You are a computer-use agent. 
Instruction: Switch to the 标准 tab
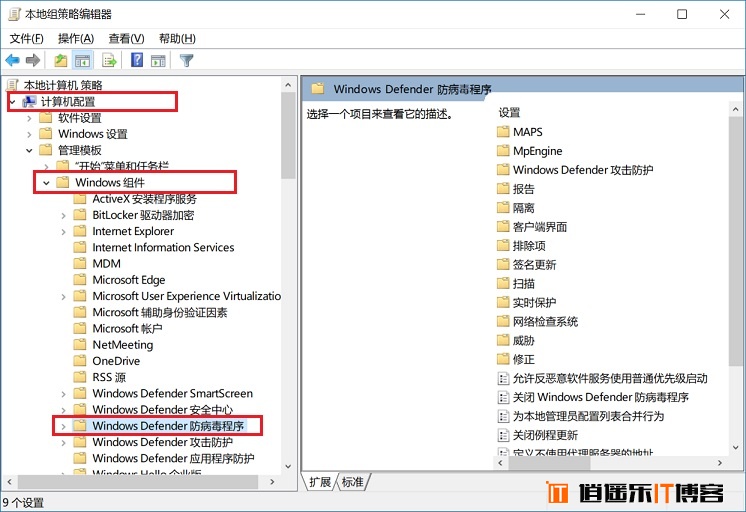point(353,482)
